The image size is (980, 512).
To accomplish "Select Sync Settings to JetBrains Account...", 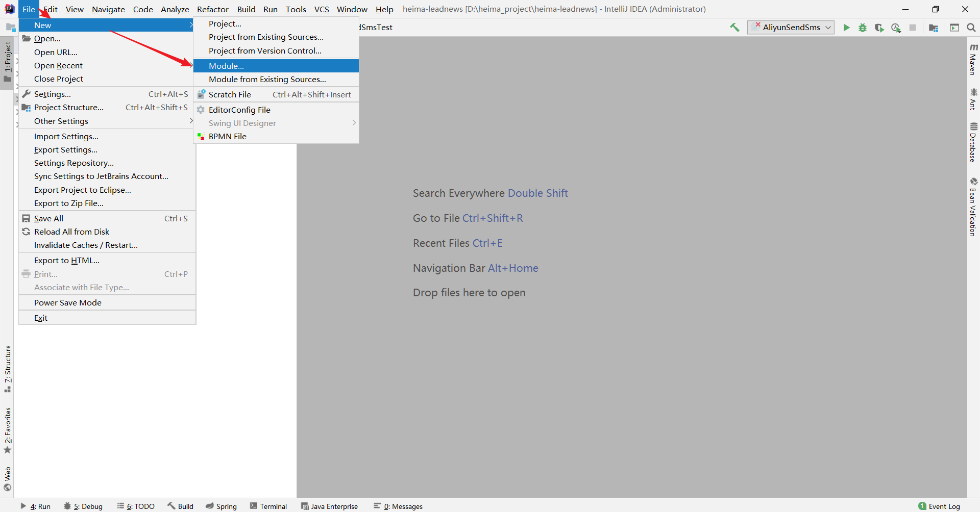I will coord(106,176).
